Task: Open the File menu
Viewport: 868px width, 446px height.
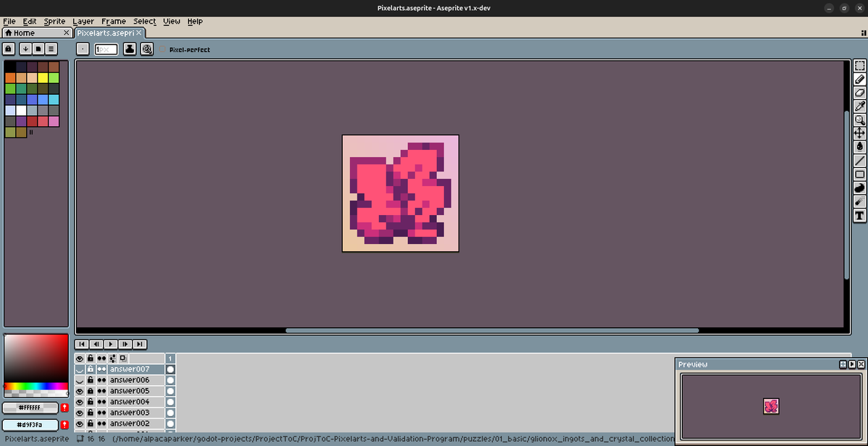Action: click(x=9, y=21)
